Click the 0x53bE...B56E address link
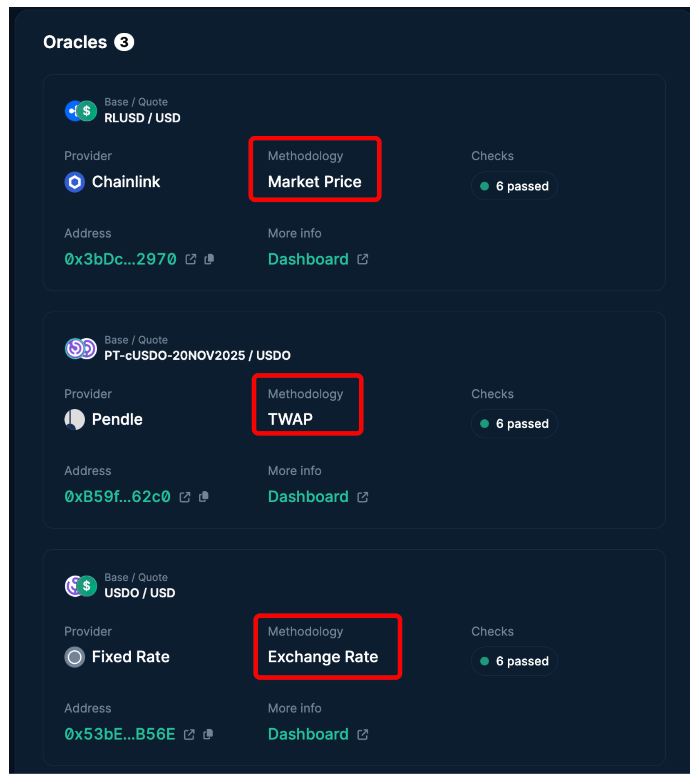 click(x=120, y=734)
